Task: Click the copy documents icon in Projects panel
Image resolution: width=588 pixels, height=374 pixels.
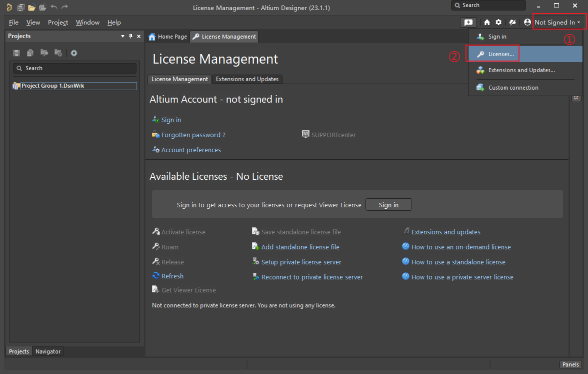Action: pos(30,53)
